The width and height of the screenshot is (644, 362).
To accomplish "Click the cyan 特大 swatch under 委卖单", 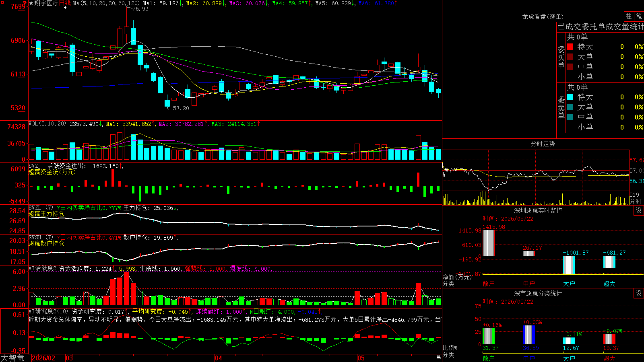I will click(570, 97).
